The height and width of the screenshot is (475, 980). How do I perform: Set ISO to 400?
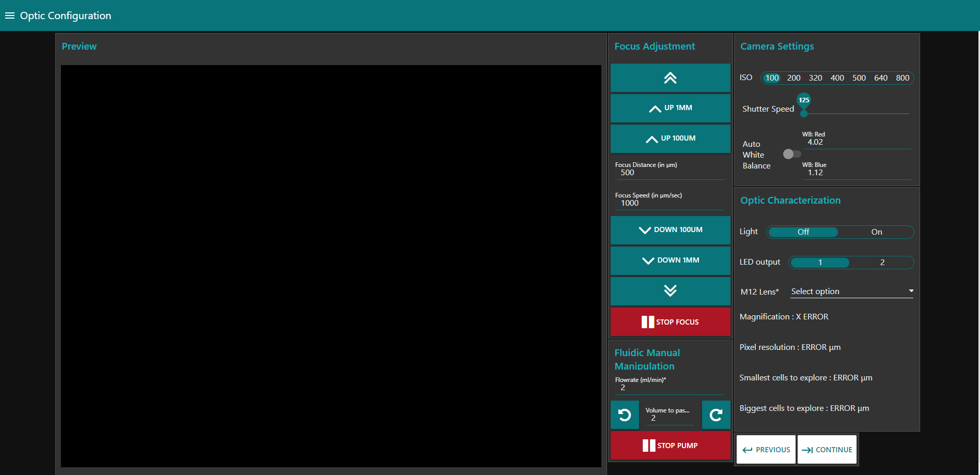point(837,78)
